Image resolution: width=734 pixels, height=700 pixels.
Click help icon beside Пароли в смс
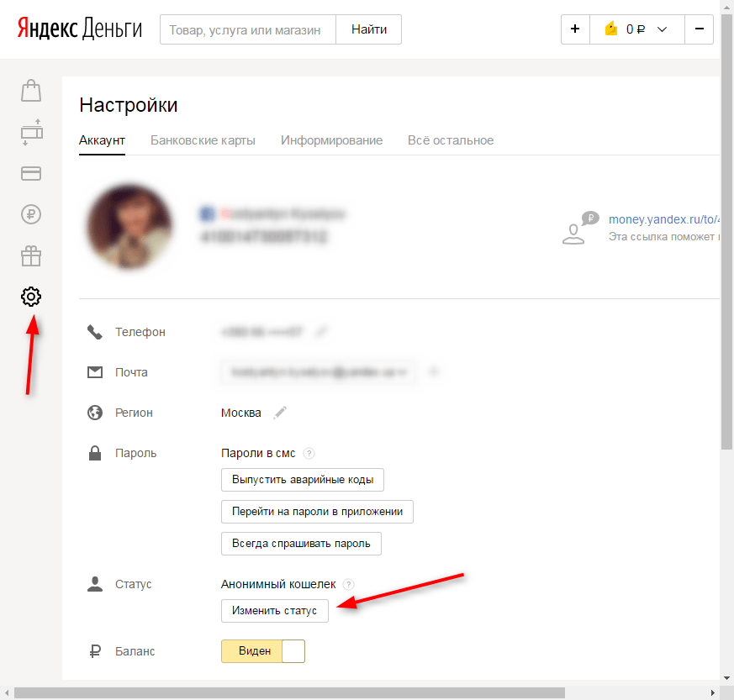pos(309,454)
